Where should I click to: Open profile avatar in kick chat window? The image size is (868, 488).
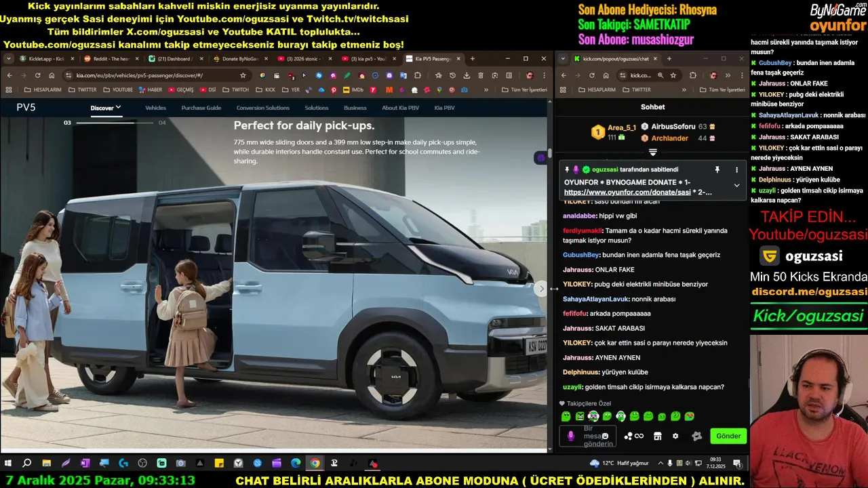click(713, 75)
